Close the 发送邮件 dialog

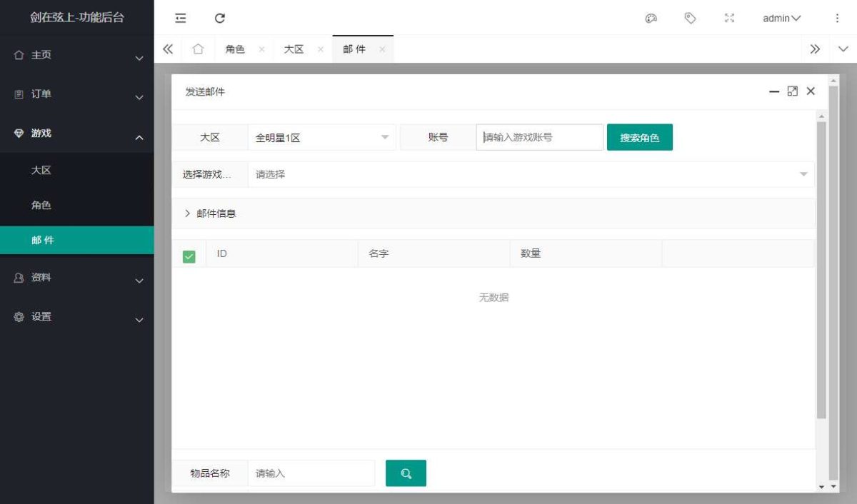pyautogui.click(x=811, y=91)
